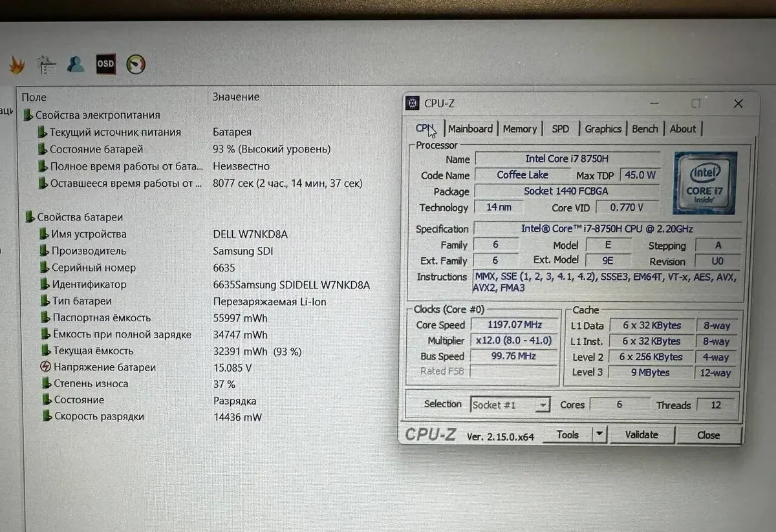Image resolution: width=776 pixels, height=532 pixels.
Task: Click the CPU-Z title bar app icon
Action: [x=413, y=103]
